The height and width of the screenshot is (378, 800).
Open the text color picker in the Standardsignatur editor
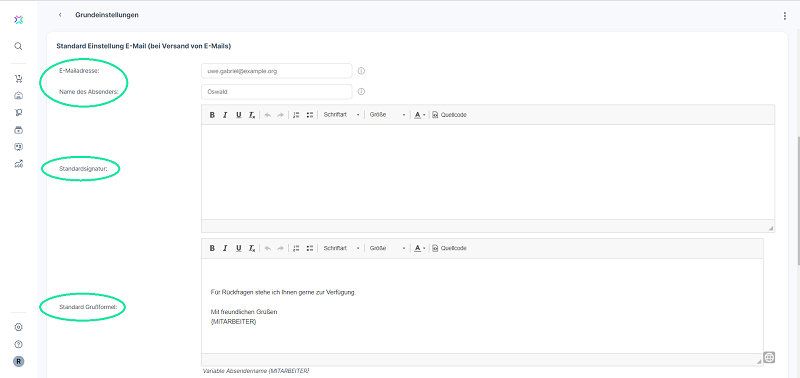[419, 115]
